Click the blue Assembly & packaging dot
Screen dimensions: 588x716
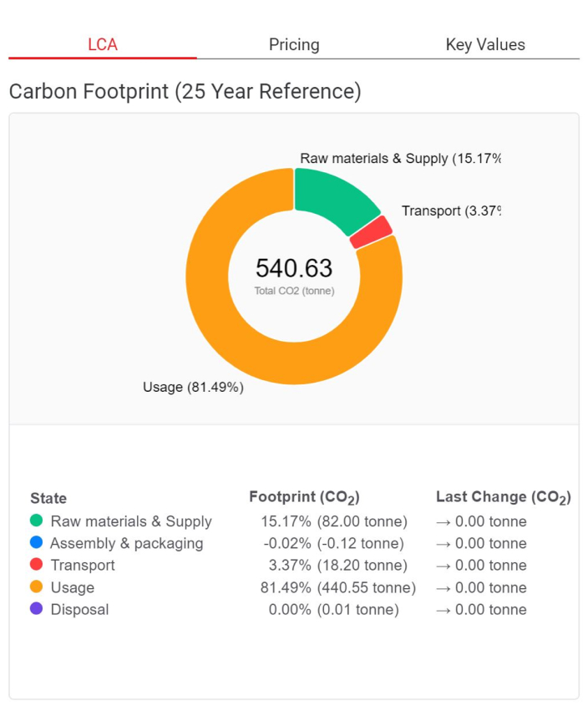[x=36, y=543]
